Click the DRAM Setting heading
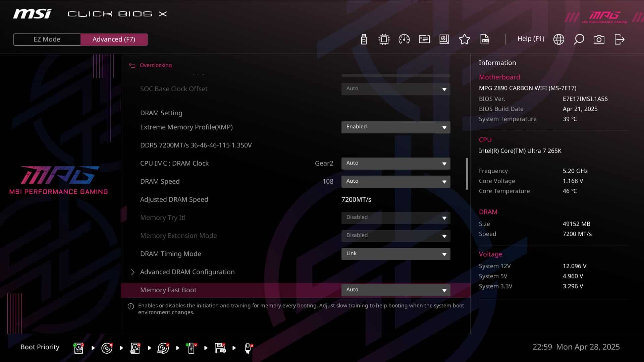The width and height of the screenshot is (644, 362). pos(161,113)
